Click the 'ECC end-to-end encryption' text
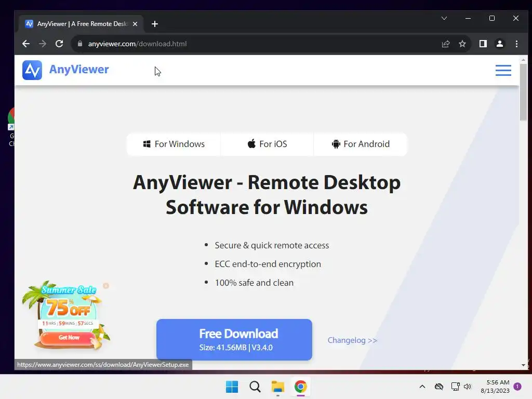532x399 pixels. [x=268, y=264]
